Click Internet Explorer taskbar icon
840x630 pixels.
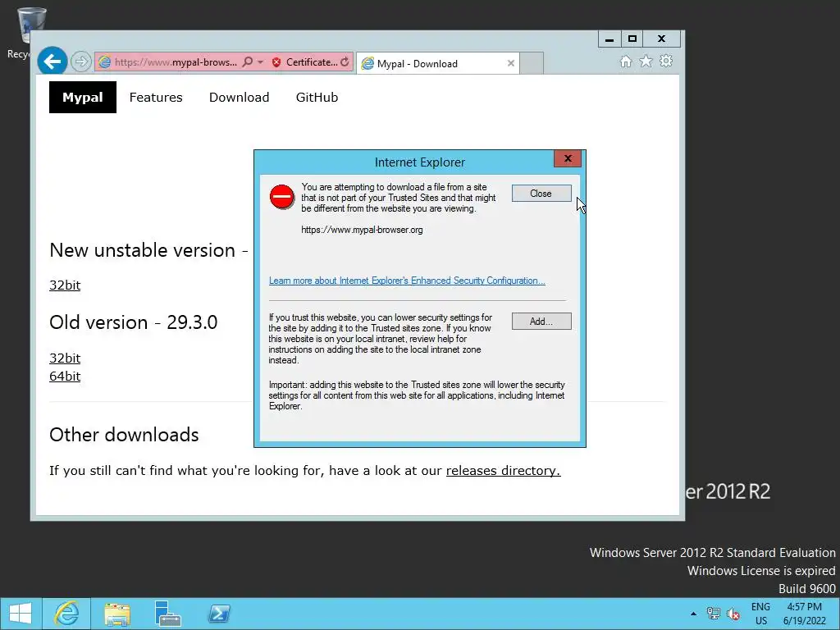tap(66, 614)
